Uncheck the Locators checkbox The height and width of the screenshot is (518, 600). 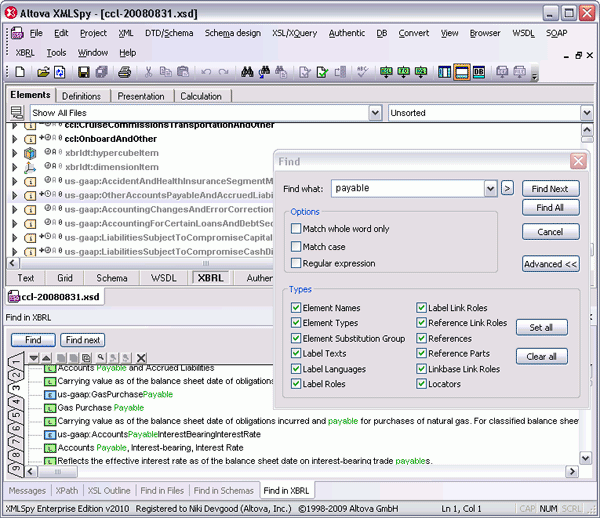[x=421, y=384]
